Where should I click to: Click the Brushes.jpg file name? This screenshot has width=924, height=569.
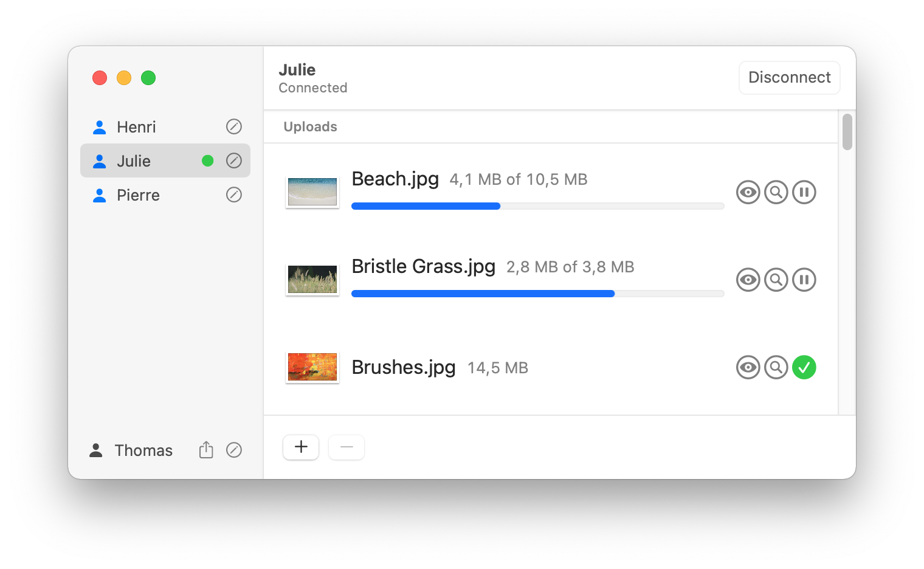point(404,367)
